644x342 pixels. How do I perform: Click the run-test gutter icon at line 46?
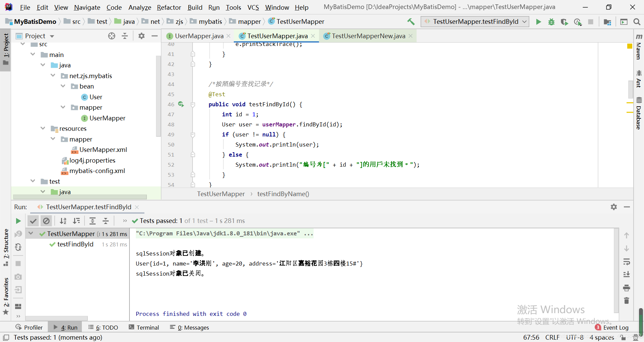click(x=181, y=104)
